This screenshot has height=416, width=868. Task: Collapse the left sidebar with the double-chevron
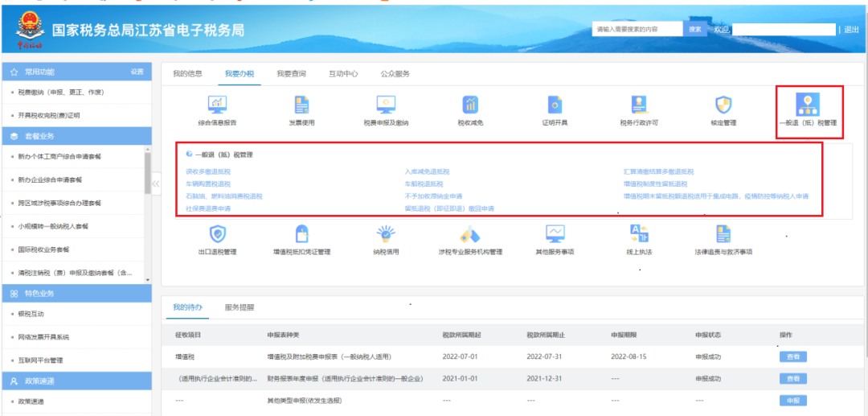click(156, 183)
